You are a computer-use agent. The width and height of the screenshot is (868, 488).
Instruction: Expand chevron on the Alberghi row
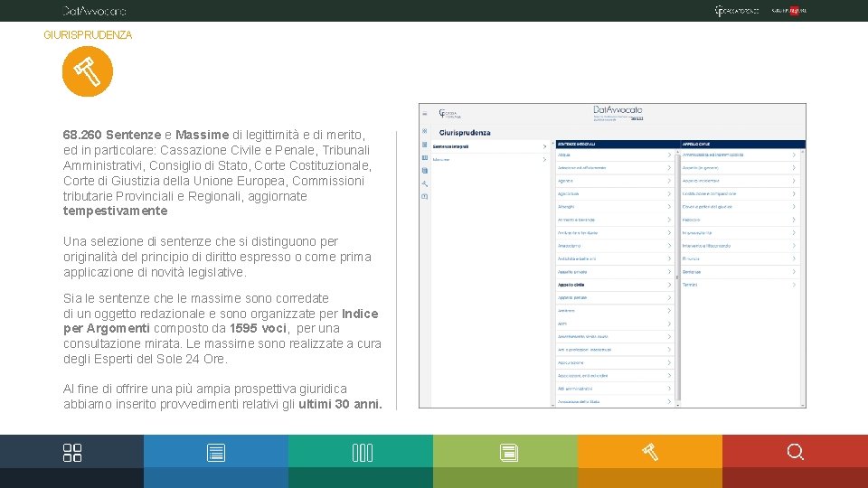coord(669,206)
